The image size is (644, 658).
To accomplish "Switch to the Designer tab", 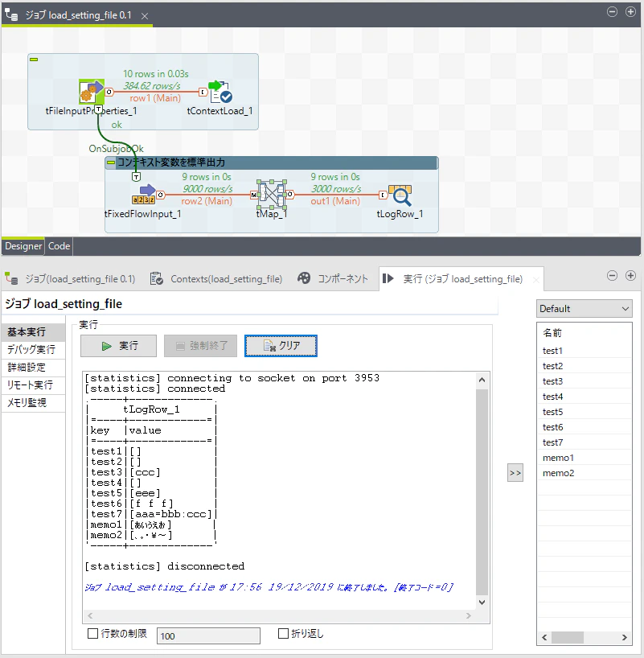I will pos(23,246).
